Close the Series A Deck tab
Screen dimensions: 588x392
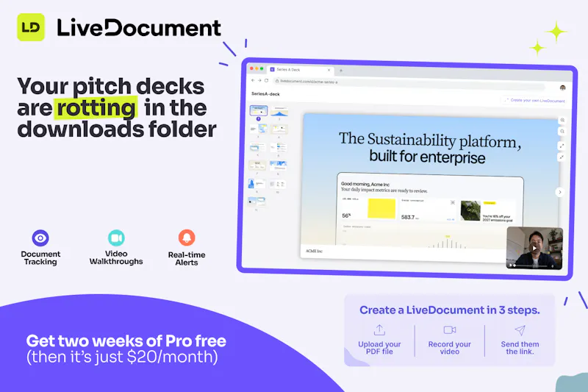coord(329,70)
